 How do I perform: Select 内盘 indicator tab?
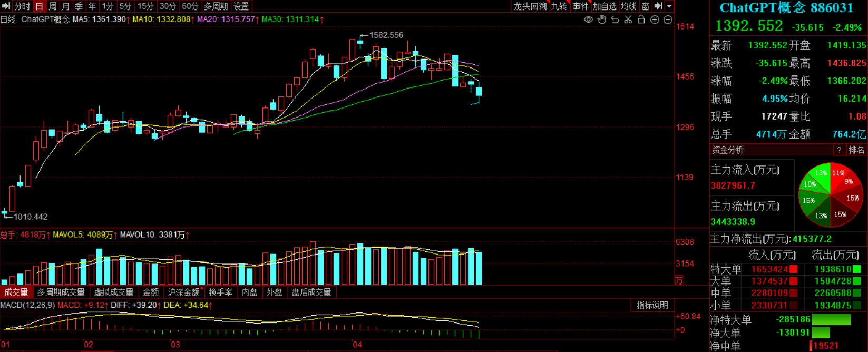click(249, 292)
